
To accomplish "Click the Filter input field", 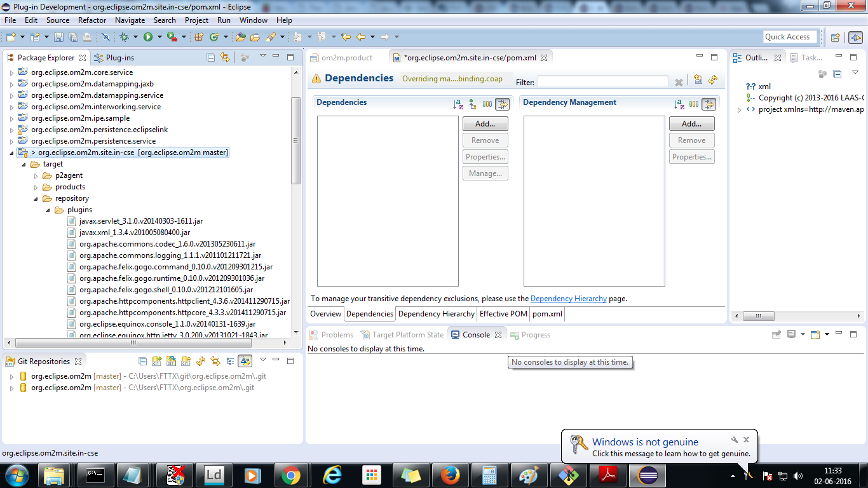I will tap(602, 82).
